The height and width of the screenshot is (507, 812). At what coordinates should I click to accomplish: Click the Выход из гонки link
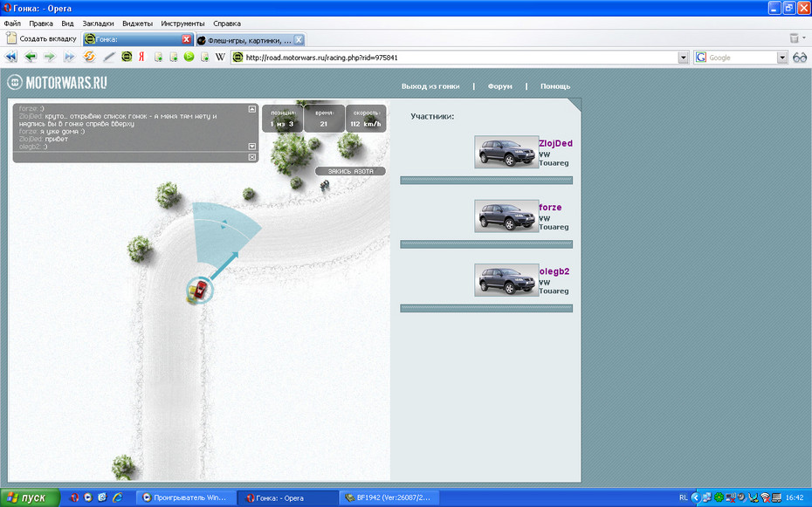point(430,86)
